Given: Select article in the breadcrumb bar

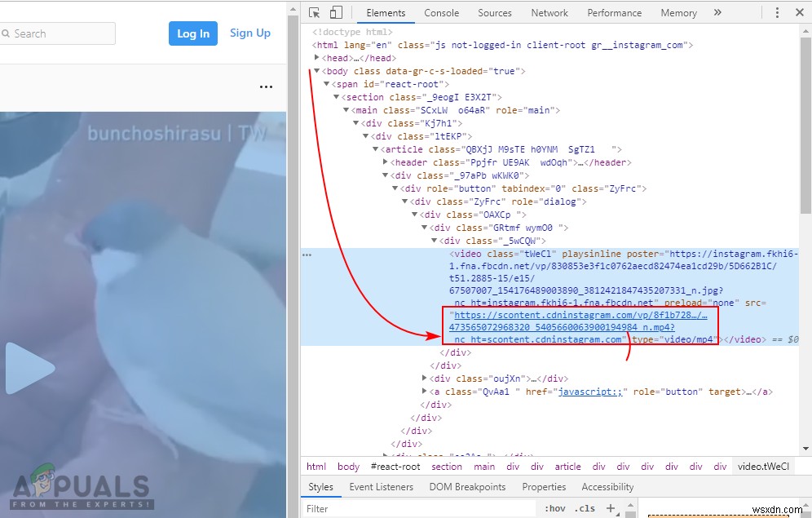Looking at the screenshot, I should pos(567,467).
